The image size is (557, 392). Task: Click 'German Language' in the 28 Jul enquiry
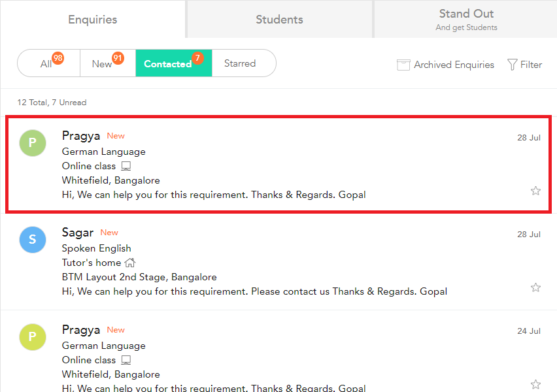104,152
